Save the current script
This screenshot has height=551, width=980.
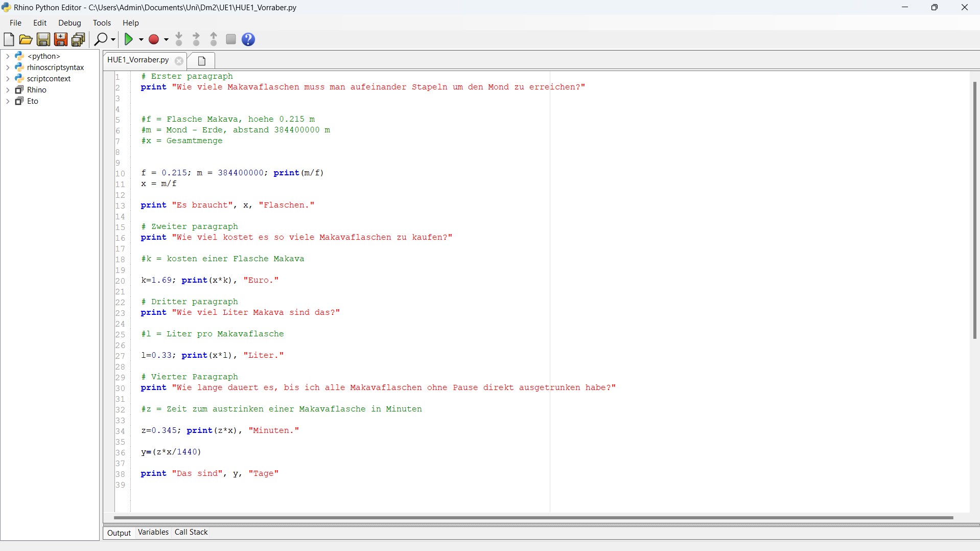coord(43,39)
